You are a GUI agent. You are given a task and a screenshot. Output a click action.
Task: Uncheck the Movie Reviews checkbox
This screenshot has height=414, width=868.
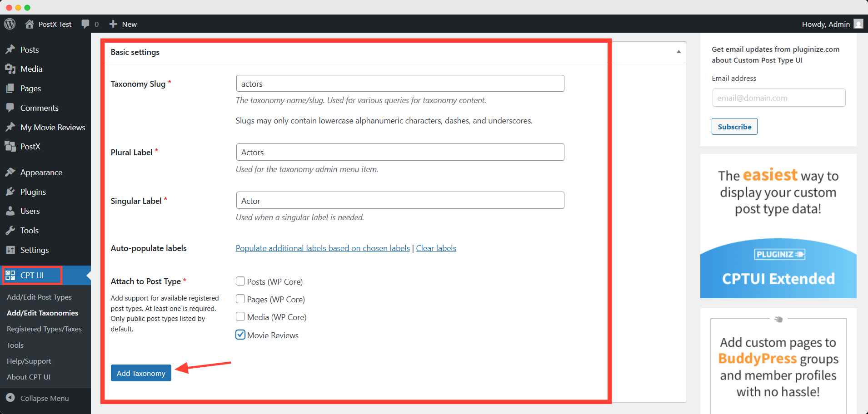pyautogui.click(x=240, y=335)
